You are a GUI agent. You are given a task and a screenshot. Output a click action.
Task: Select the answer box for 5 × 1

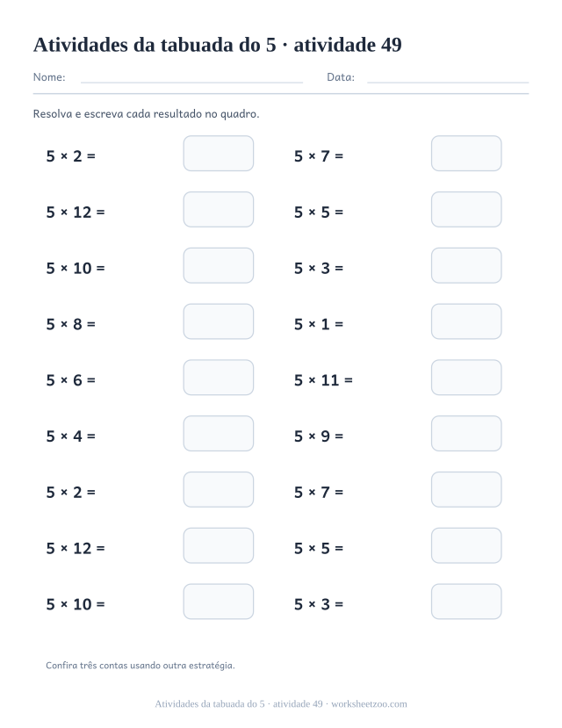tap(466, 321)
